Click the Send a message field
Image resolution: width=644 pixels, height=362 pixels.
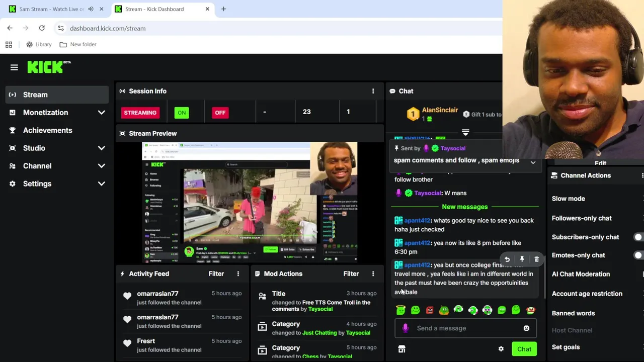tap(465, 328)
